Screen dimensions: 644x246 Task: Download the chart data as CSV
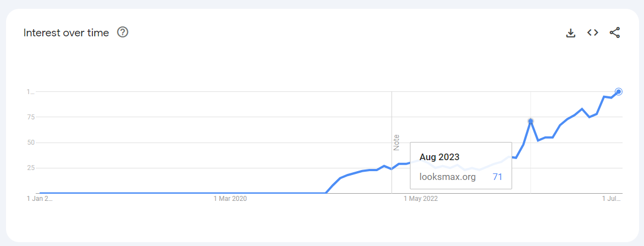571,33
